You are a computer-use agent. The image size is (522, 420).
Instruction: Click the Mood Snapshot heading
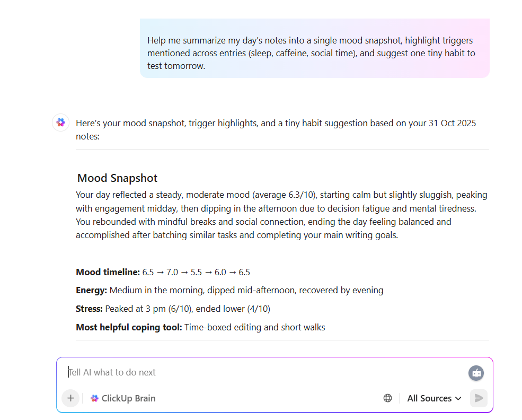click(x=117, y=178)
